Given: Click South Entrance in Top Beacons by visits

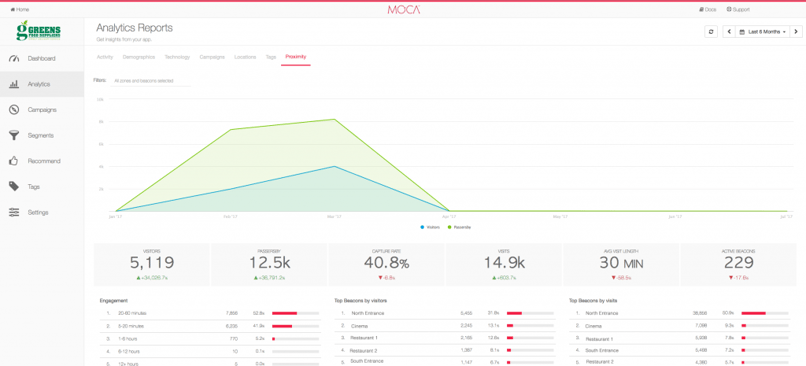Looking at the screenshot, I should click(601, 351).
